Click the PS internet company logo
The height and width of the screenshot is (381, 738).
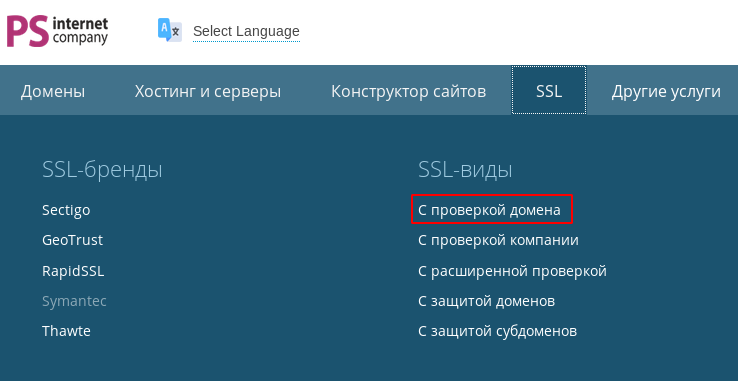click(57, 31)
